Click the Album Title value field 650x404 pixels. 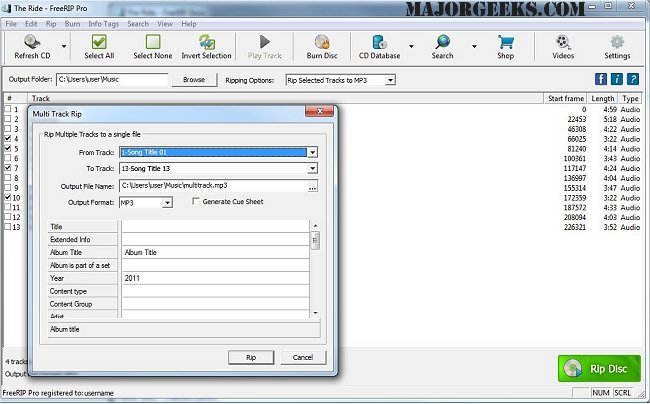tap(216, 252)
